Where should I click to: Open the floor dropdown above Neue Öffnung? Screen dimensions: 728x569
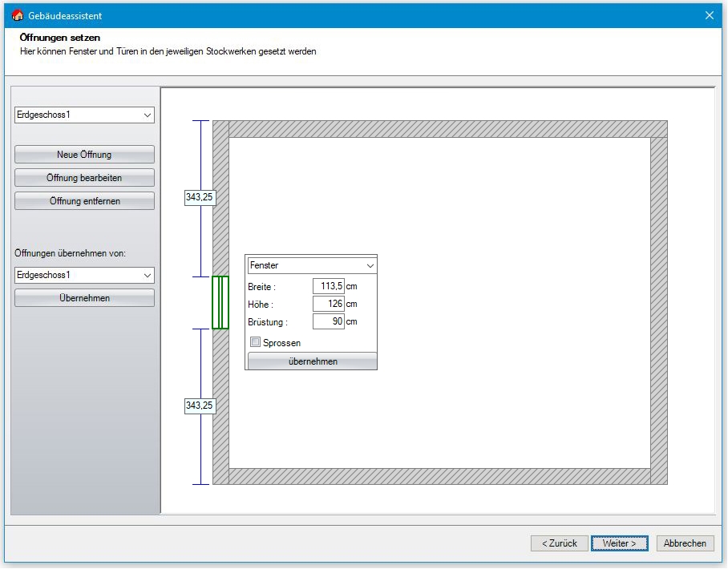(84, 115)
